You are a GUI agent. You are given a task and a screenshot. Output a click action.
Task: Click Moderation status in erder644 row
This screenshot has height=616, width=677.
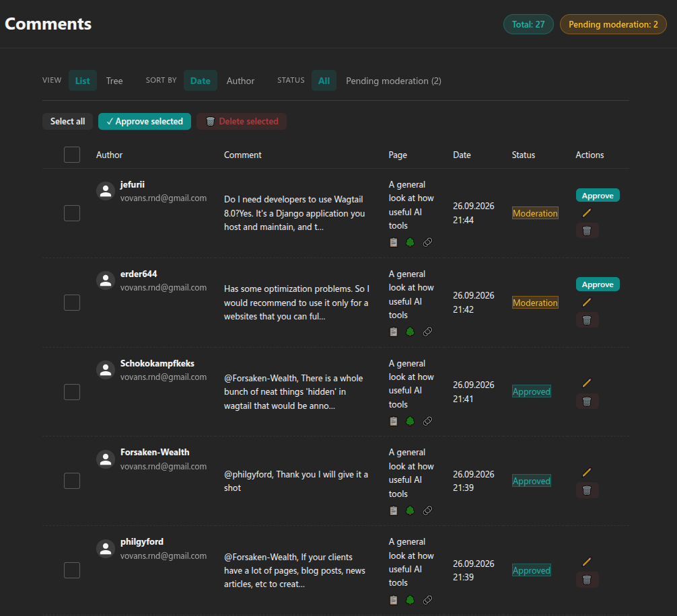[535, 303]
